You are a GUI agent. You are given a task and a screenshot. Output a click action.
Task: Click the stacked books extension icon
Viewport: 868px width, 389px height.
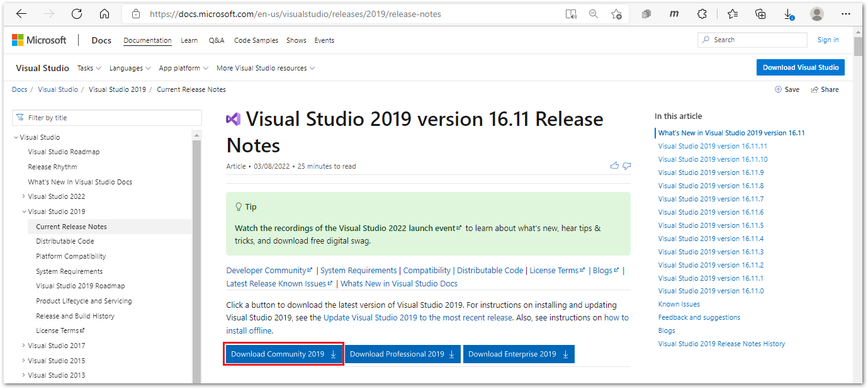(x=646, y=14)
